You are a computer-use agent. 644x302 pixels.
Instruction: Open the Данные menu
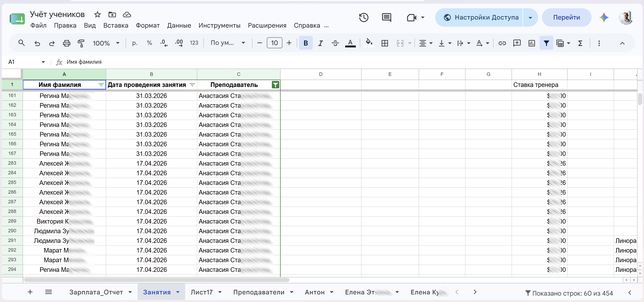[179, 25]
